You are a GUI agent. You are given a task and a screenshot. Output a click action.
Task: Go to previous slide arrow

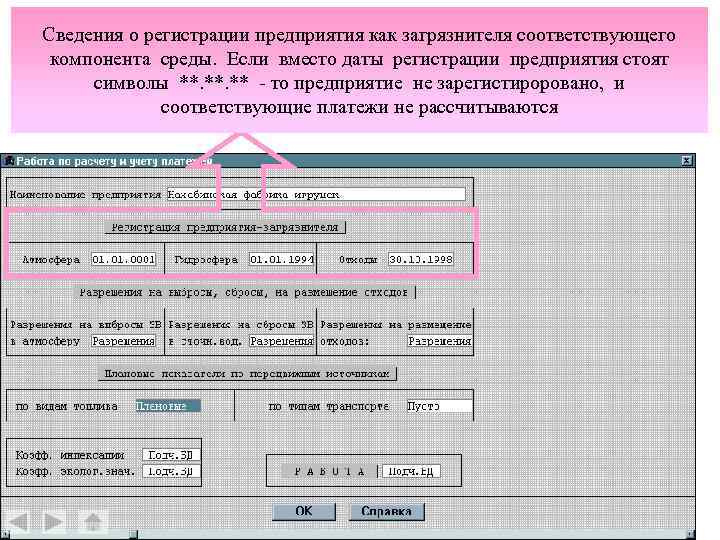(18, 522)
